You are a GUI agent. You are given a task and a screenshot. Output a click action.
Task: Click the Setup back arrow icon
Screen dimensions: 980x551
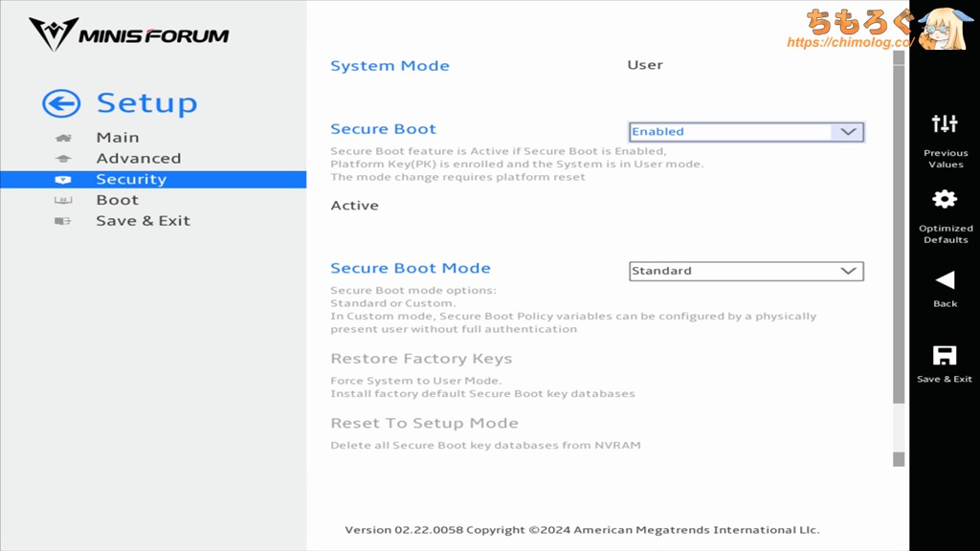(x=61, y=103)
